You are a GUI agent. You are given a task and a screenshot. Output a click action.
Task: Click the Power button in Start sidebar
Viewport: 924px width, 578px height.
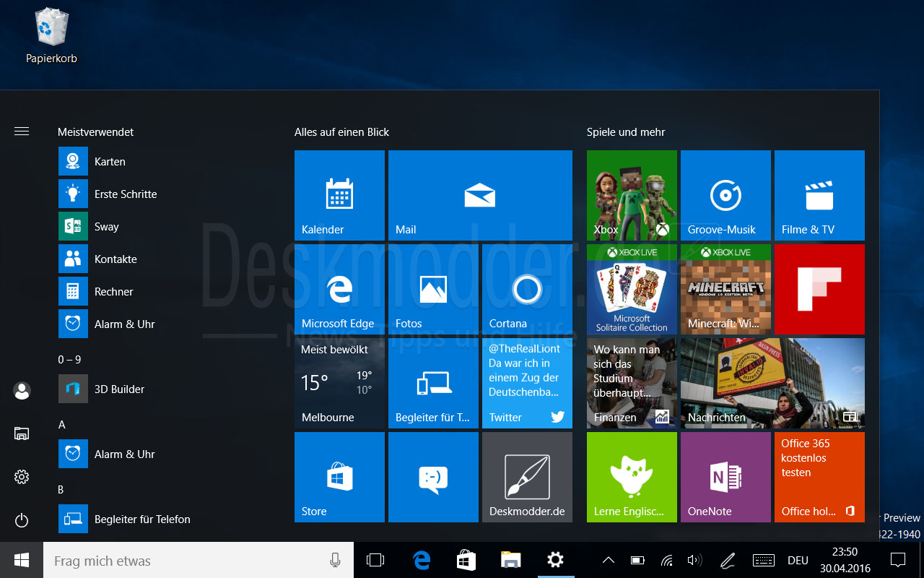point(22,520)
